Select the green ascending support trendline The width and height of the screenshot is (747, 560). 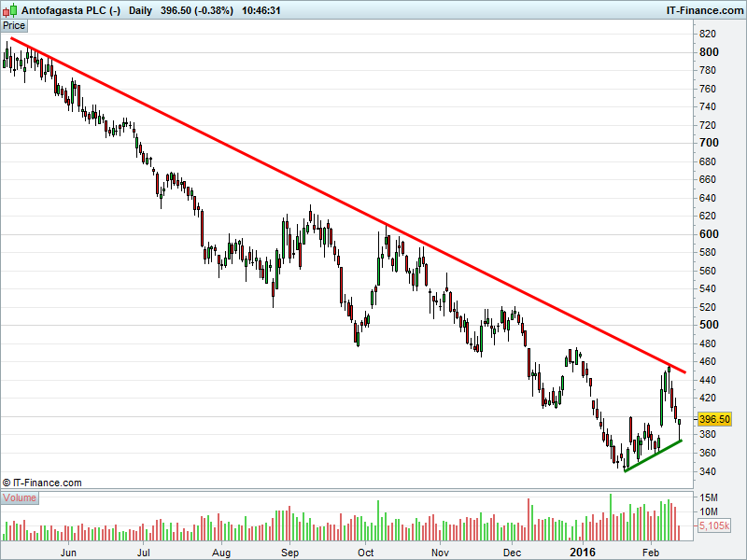[x=654, y=455]
